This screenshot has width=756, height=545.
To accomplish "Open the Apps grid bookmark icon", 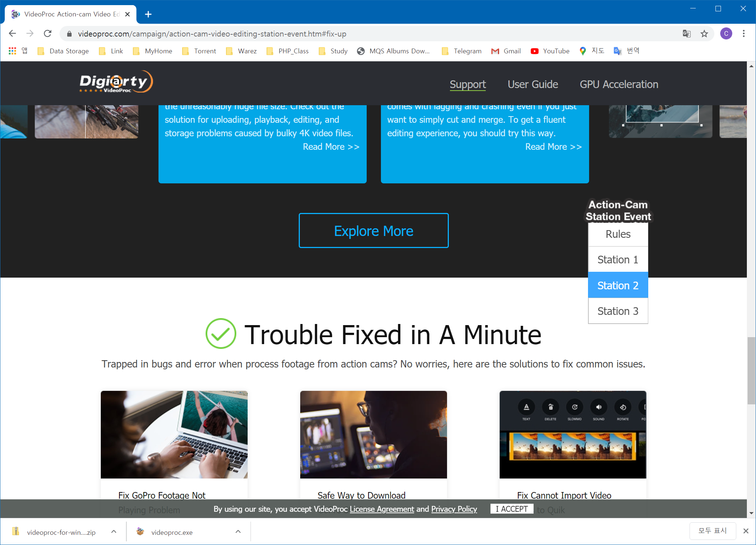I will point(12,51).
